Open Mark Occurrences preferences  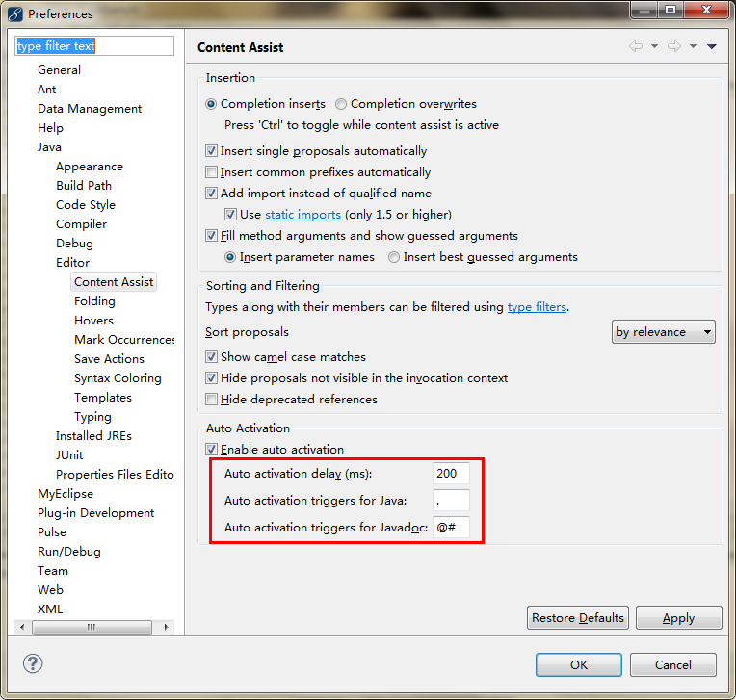tap(124, 340)
